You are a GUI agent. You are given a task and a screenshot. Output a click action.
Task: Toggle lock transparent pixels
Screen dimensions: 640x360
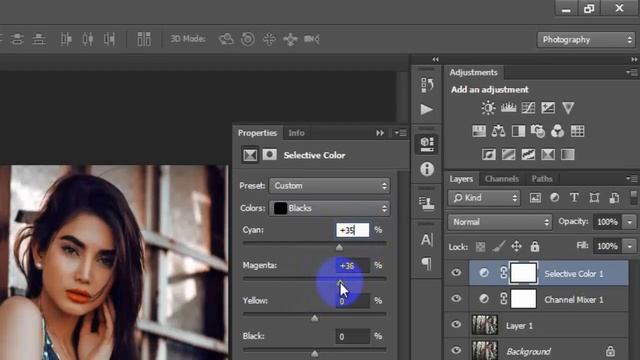[x=480, y=247]
